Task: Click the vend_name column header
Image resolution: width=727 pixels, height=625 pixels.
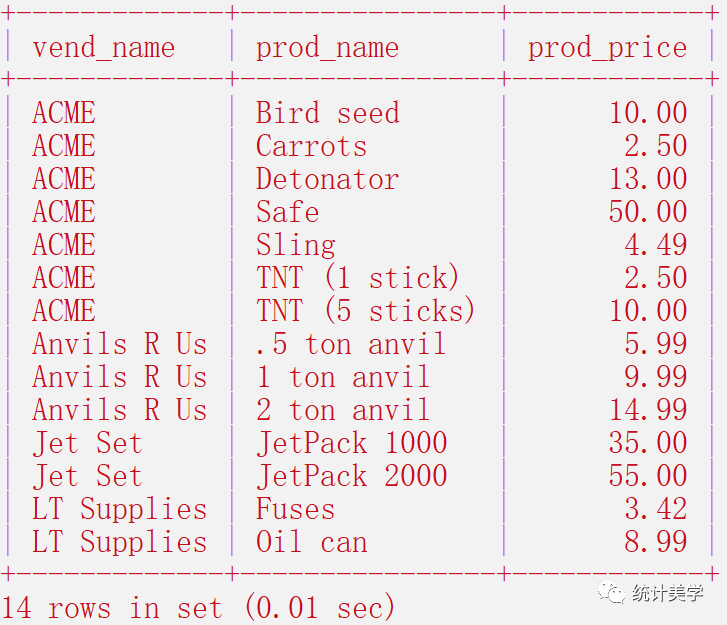Action: 104,48
